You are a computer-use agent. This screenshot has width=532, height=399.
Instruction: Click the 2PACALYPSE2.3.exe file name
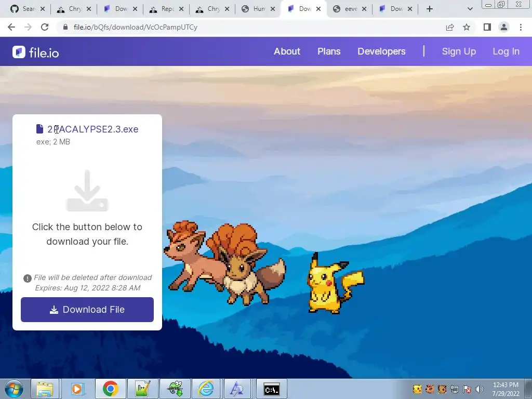coord(92,129)
